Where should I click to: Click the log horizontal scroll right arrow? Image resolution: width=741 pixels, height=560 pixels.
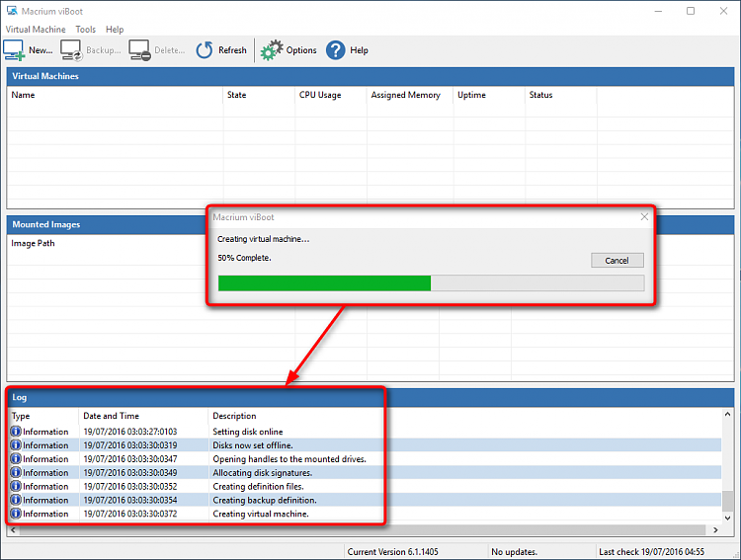(715, 530)
